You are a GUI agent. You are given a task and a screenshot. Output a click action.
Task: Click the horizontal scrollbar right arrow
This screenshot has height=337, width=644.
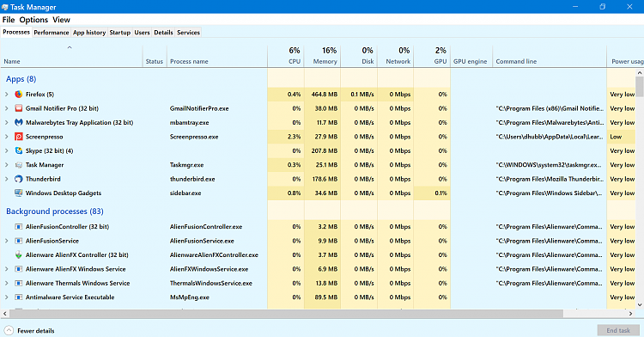coord(630,314)
